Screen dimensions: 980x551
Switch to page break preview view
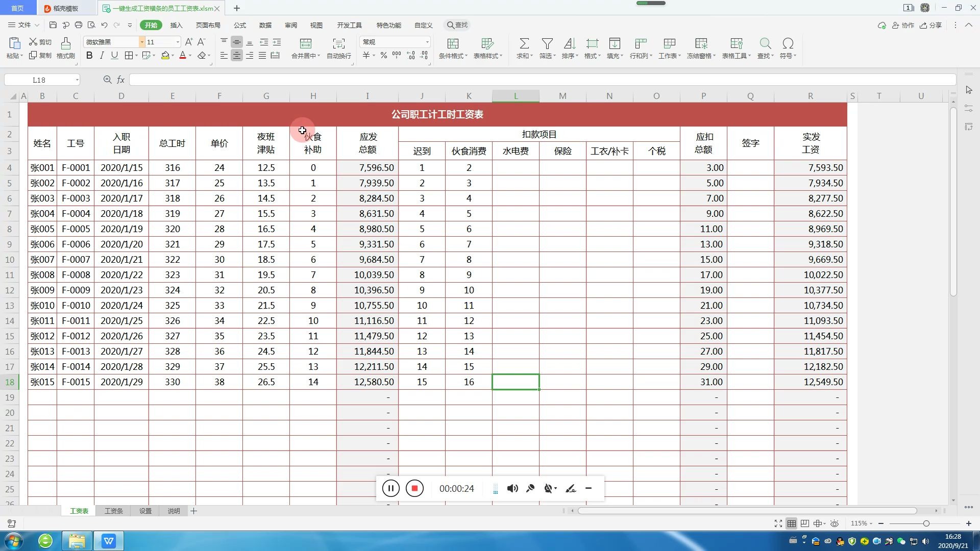tap(804, 523)
